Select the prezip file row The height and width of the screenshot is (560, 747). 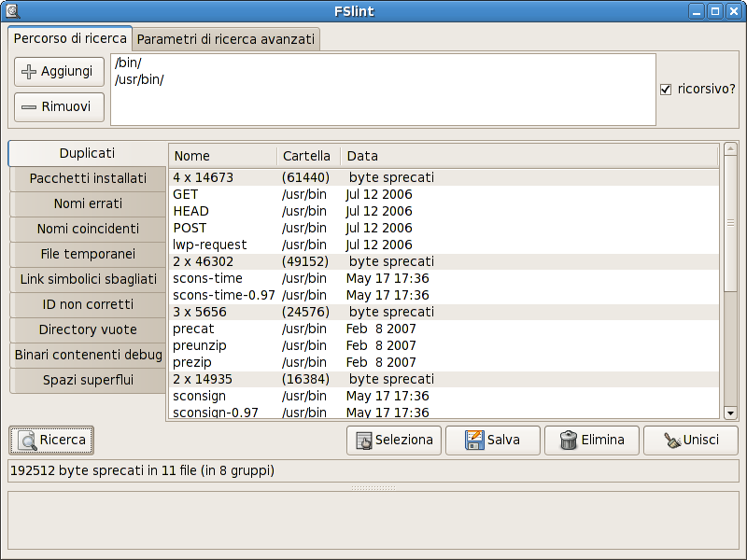pyautogui.click(x=444, y=362)
